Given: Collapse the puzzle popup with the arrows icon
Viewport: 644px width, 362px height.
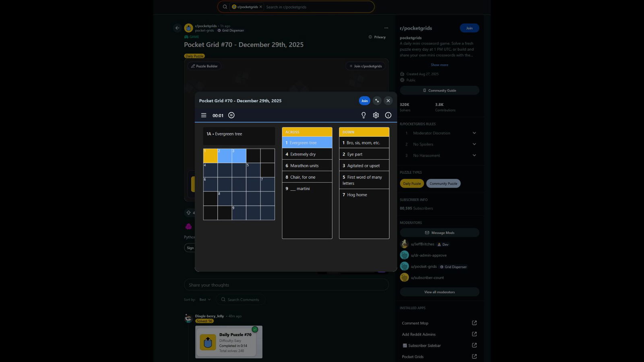Looking at the screenshot, I should click(377, 101).
